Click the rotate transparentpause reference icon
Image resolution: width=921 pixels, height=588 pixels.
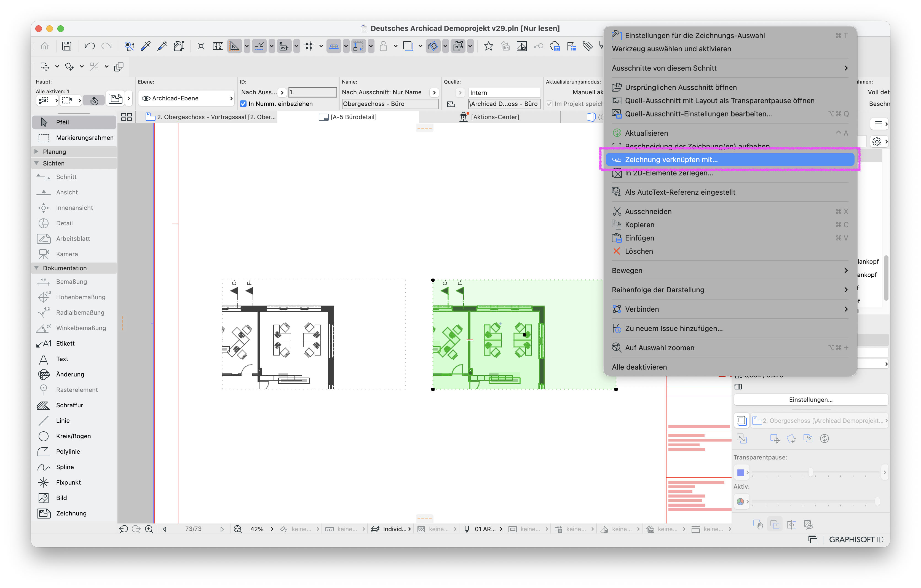[x=791, y=439]
